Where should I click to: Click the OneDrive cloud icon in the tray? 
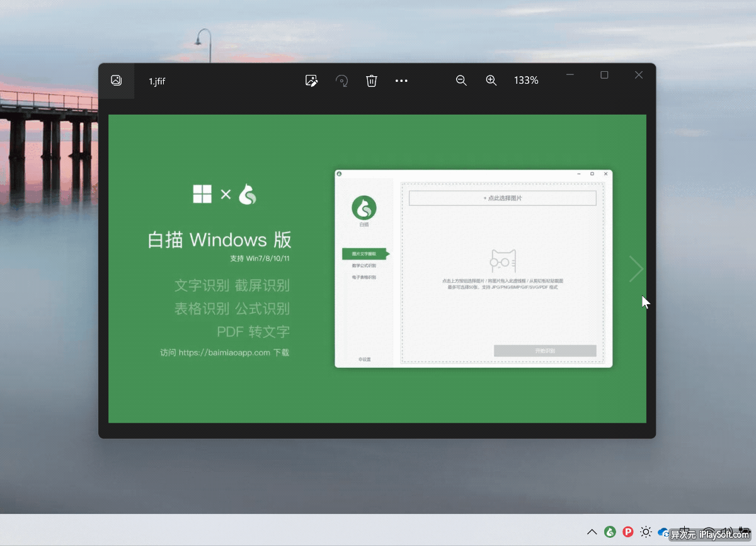point(663,532)
